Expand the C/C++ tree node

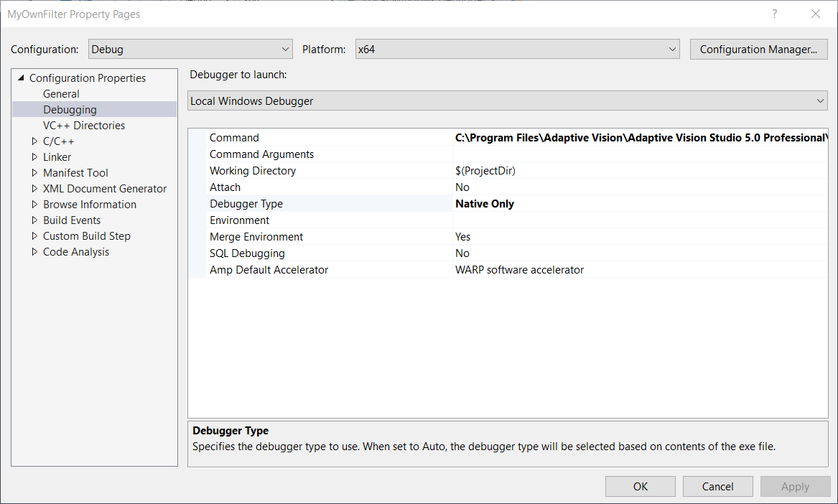(x=34, y=141)
